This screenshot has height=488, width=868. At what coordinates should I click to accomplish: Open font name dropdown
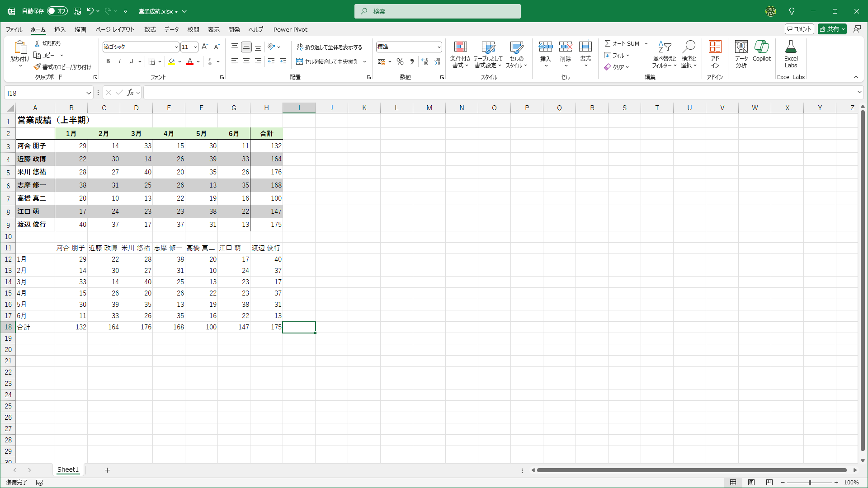[176, 47]
